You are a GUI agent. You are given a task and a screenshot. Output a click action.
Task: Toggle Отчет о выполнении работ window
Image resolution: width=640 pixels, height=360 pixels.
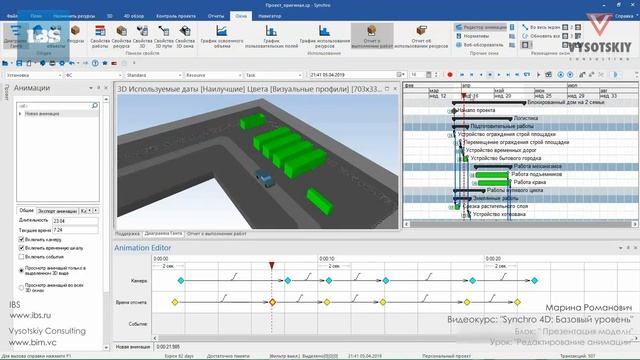pyautogui.click(x=372, y=36)
